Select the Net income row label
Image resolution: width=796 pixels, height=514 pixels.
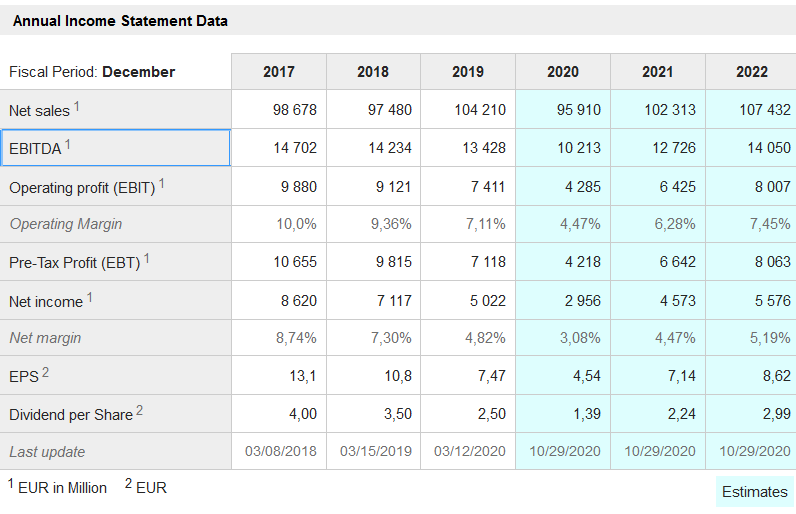[51, 301]
